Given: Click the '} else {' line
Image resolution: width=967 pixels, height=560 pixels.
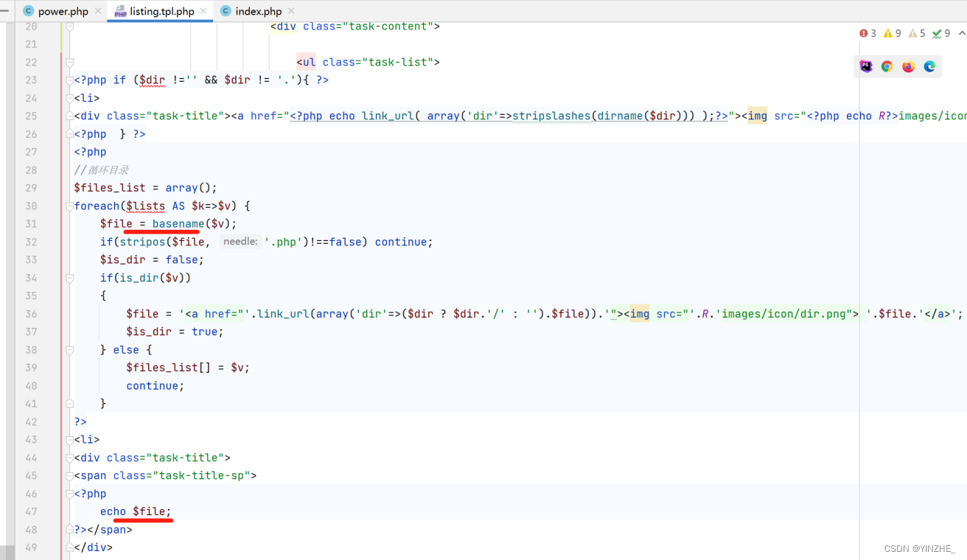Looking at the screenshot, I should tap(126, 350).
